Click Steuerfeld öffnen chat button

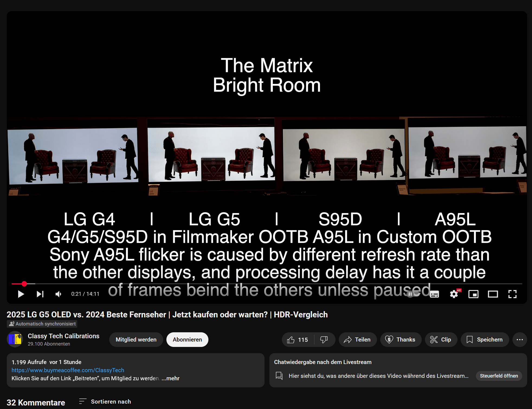click(499, 376)
